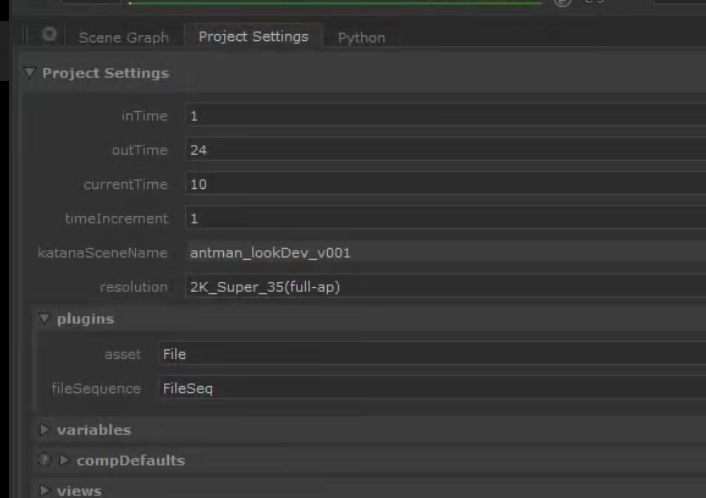Open the Python tab
The image size is (706, 498).
361,37
